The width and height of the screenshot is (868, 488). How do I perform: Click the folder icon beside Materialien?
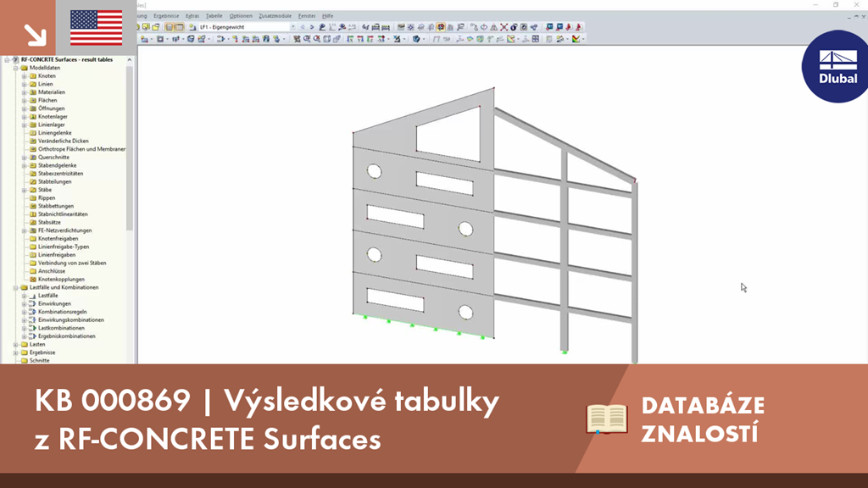coord(33,92)
